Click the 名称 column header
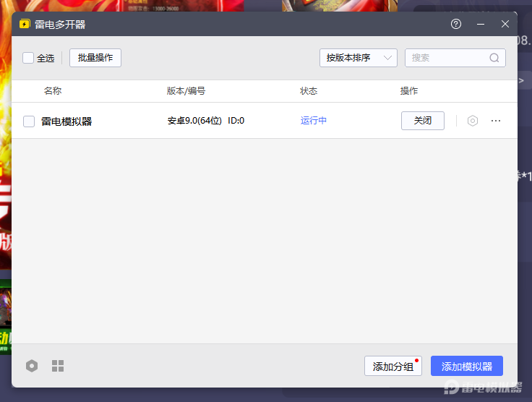 [53, 91]
